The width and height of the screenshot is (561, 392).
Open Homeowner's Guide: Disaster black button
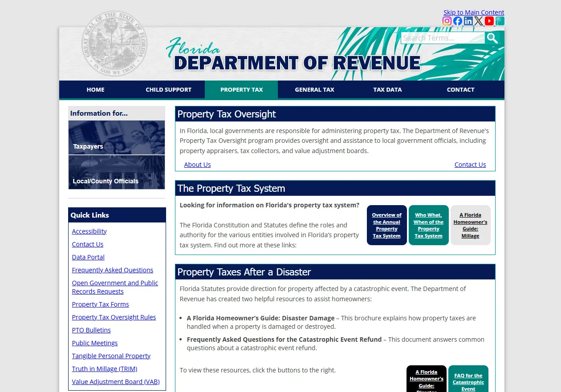pos(427,379)
